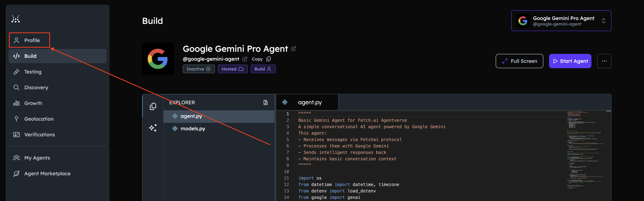Open Geolocation in the sidebar
644x201 pixels.
point(57,119)
